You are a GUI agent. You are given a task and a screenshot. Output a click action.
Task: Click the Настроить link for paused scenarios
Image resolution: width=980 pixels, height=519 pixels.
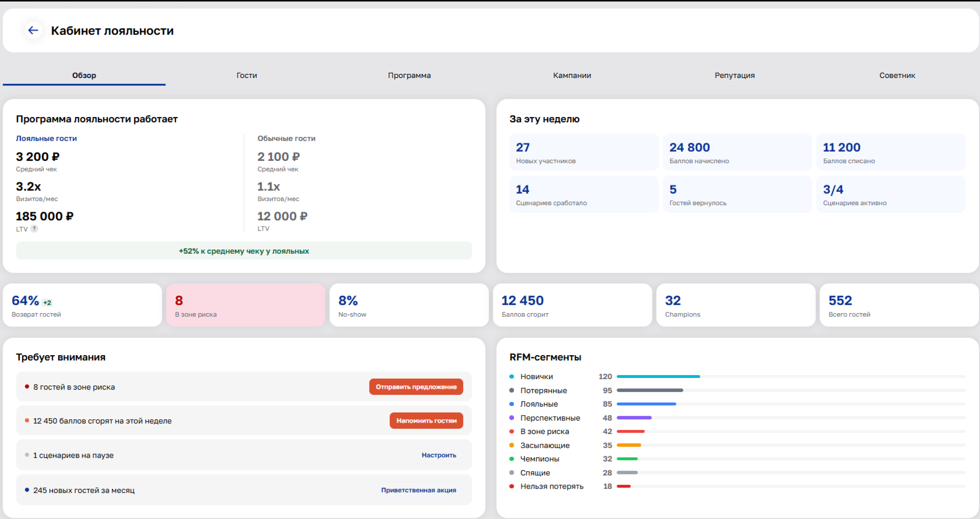tap(439, 455)
